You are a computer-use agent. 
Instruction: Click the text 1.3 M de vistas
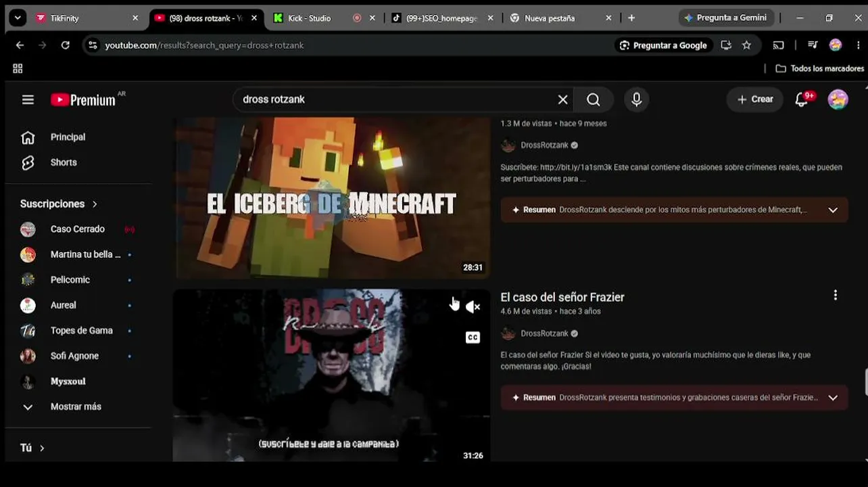527,124
